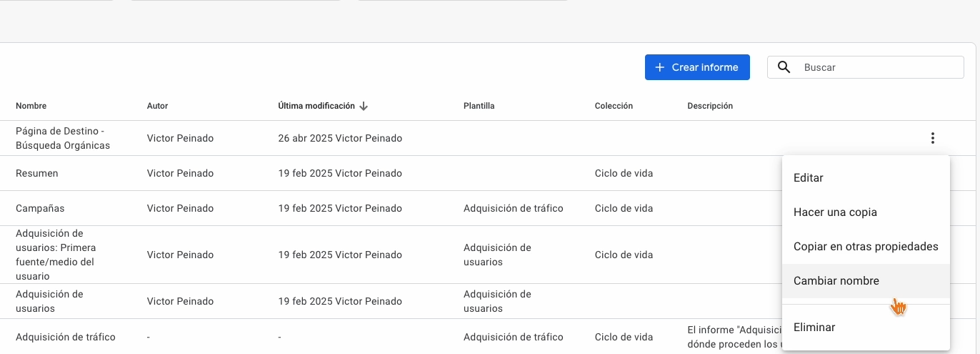Image resolution: width=980 pixels, height=354 pixels.
Task: Open Página de Destino - Búsqueda Orgánicas report
Action: click(x=63, y=138)
